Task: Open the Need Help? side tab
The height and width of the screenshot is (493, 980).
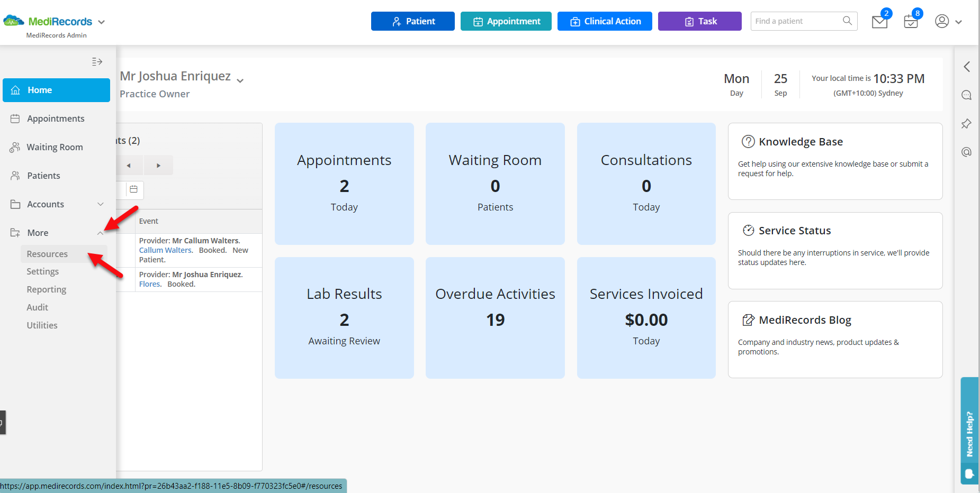Action: [969, 431]
